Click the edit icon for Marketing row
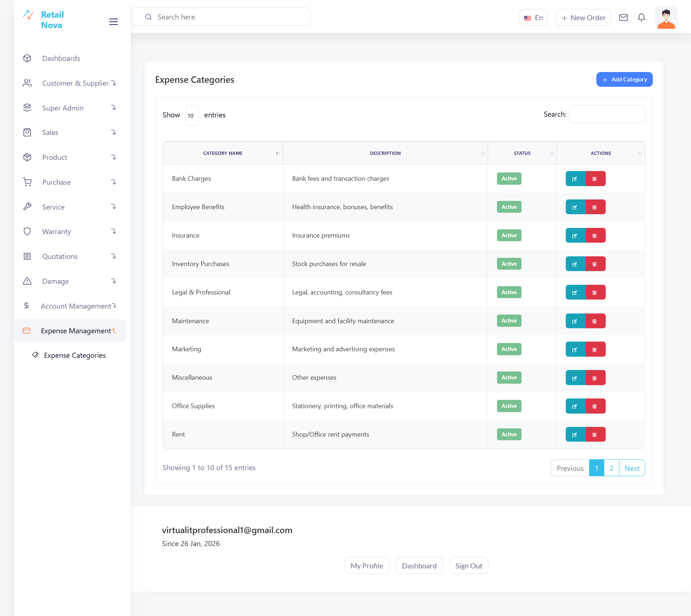The height and width of the screenshot is (616, 691). tap(575, 349)
